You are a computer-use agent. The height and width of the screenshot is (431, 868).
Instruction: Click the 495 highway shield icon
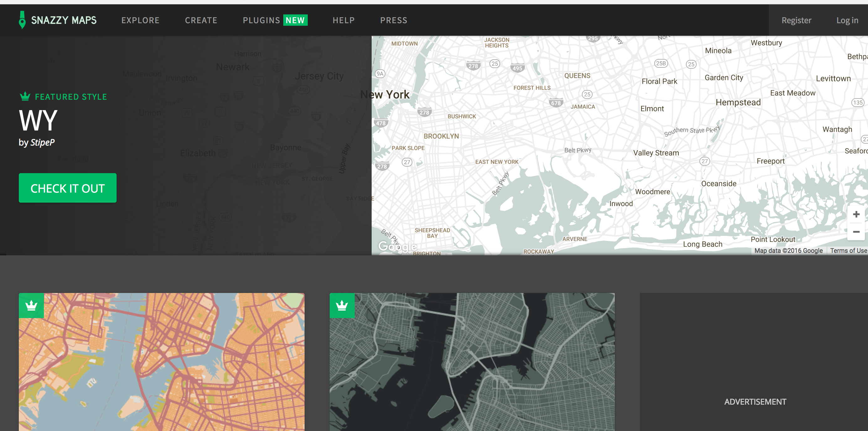coord(517,68)
